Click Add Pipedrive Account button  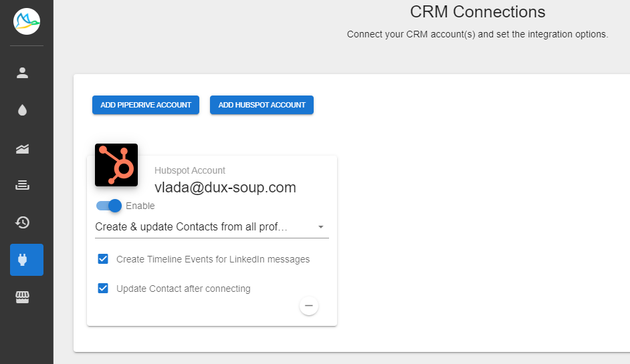point(146,105)
